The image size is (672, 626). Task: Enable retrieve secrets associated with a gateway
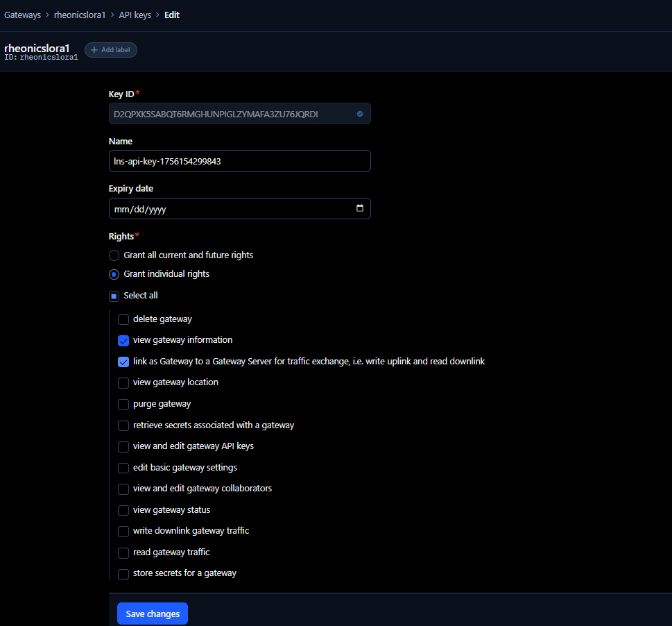[123, 425]
